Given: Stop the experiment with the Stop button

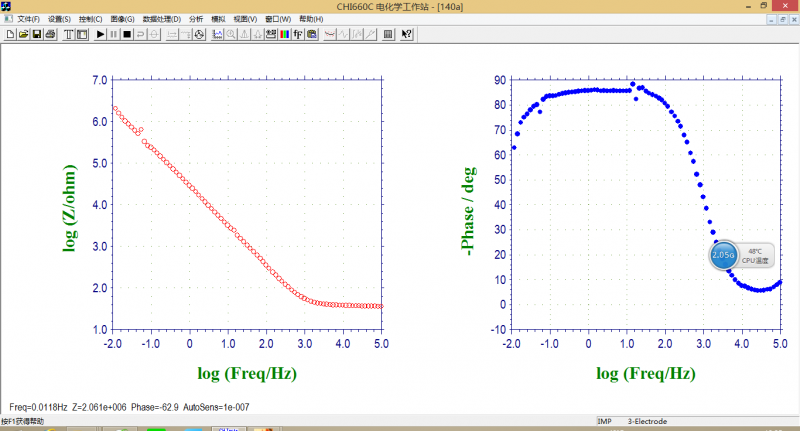Looking at the screenshot, I should point(127,34).
